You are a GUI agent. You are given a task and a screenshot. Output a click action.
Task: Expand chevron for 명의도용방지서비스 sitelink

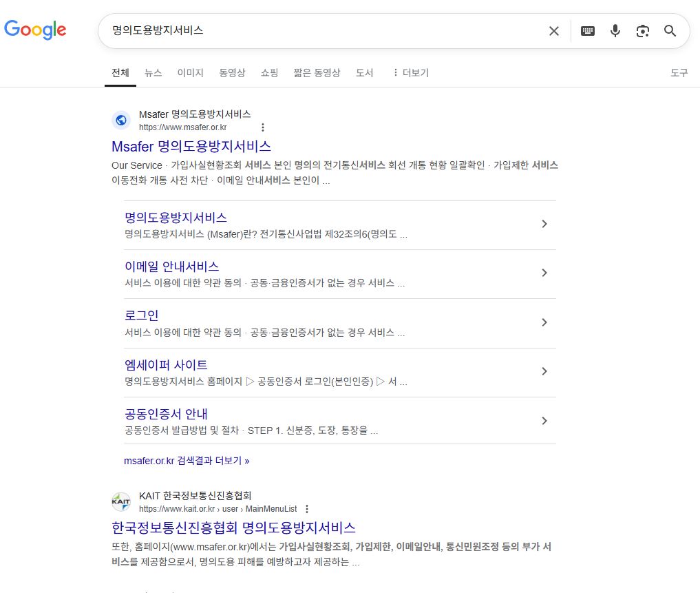[x=544, y=224]
